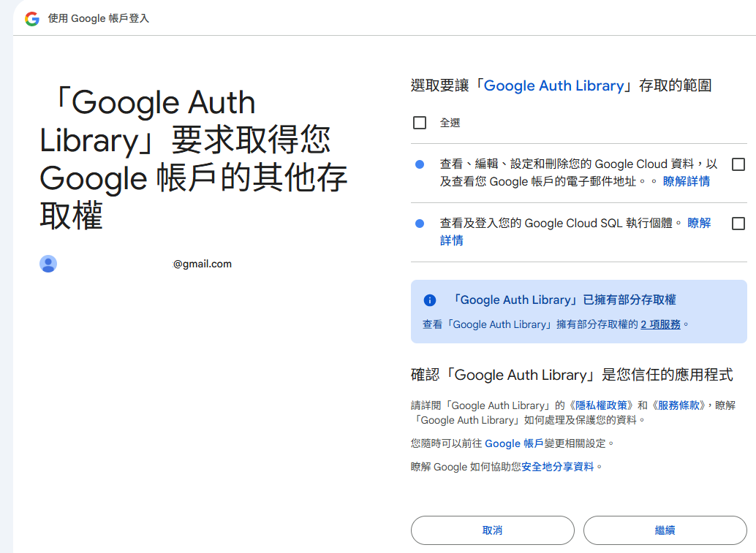756x553 pixels.
Task: Click blue dot beside Cloud SQL 執行個體 permission
Action: (420, 224)
